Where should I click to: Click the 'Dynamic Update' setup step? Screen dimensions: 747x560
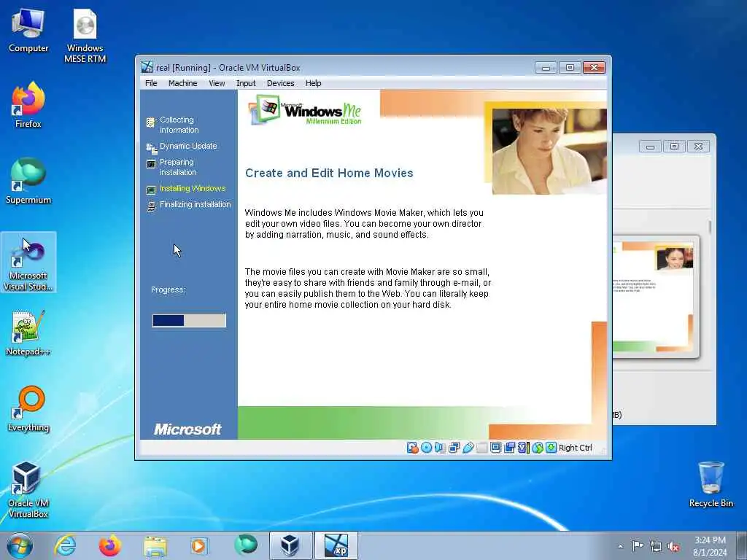click(x=188, y=146)
